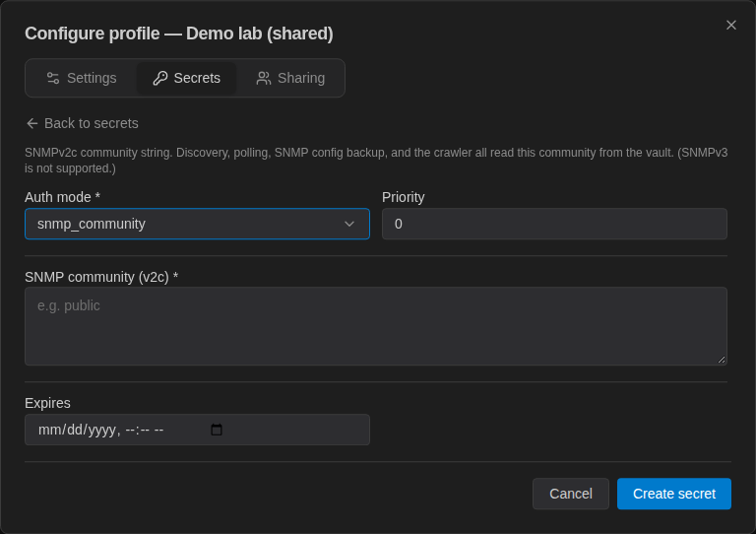Go to the Sharing tab

point(290,78)
